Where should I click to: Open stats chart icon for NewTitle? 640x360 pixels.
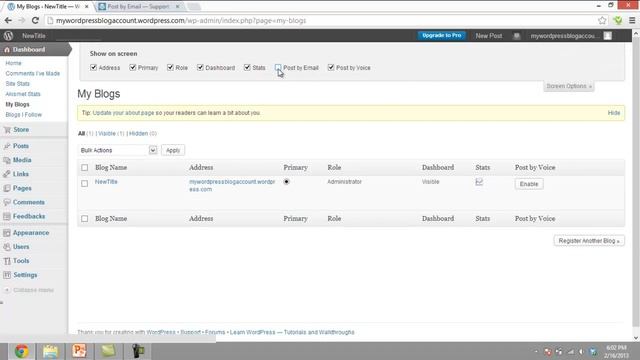coord(479,182)
